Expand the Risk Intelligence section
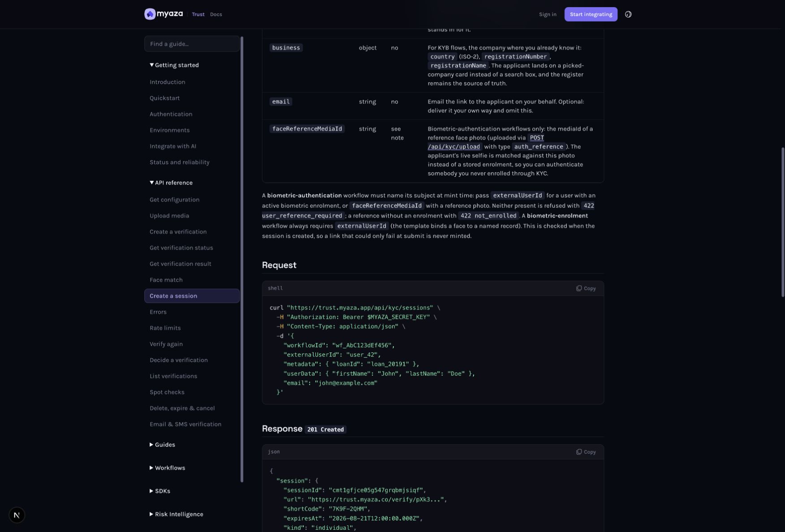The height and width of the screenshot is (532, 785). (x=176, y=515)
